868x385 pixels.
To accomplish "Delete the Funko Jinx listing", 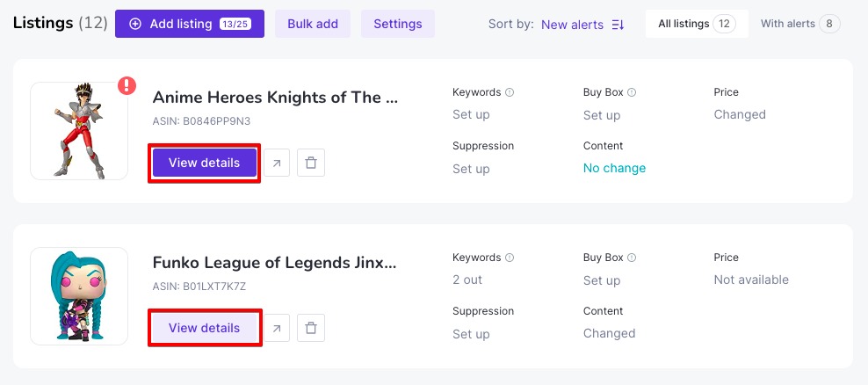I will 311,328.
